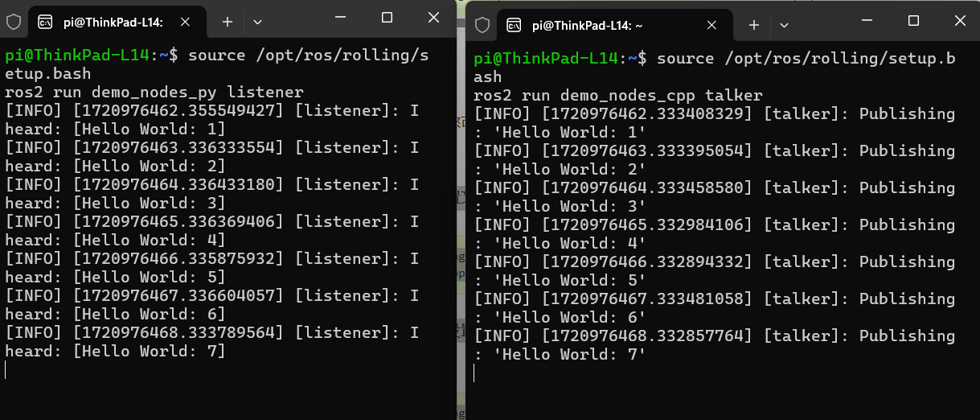Minimize the talker terminal window
Image resolution: width=980 pixels, height=420 pixels.
click(866, 20)
